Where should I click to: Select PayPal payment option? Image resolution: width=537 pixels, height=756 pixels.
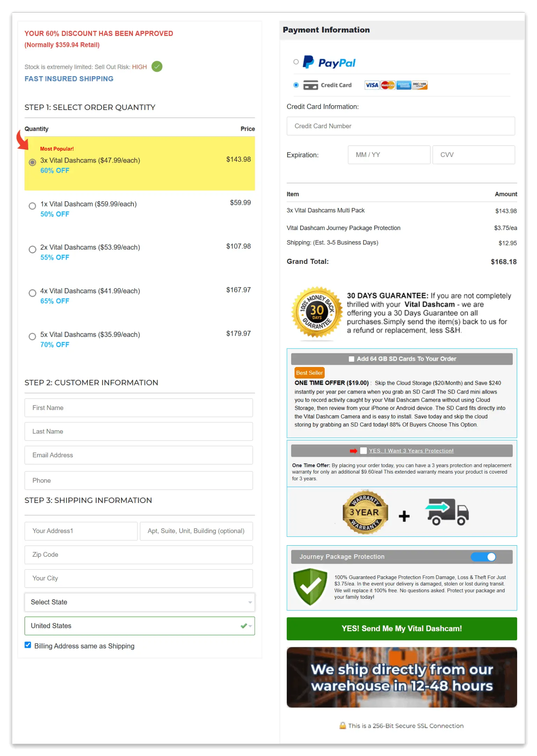pyautogui.click(x=296, y=62)
